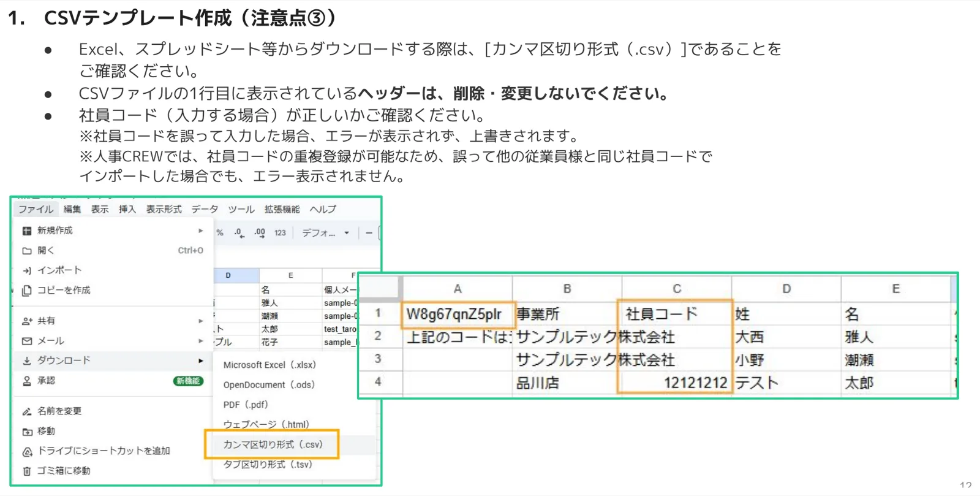Click cell containing 花子 in left sheet
The width and height of the screenshot is (980, 496).
pos(290,342)
